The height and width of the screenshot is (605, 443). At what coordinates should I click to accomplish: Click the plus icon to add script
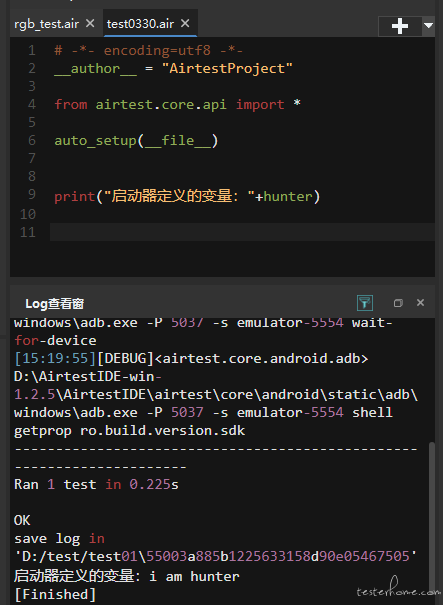[x=400, y=26]
